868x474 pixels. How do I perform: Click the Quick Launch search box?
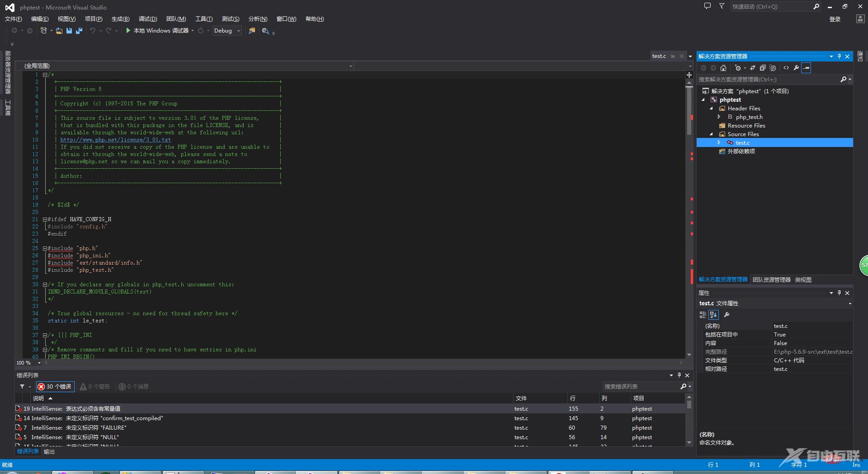(771, 6)
